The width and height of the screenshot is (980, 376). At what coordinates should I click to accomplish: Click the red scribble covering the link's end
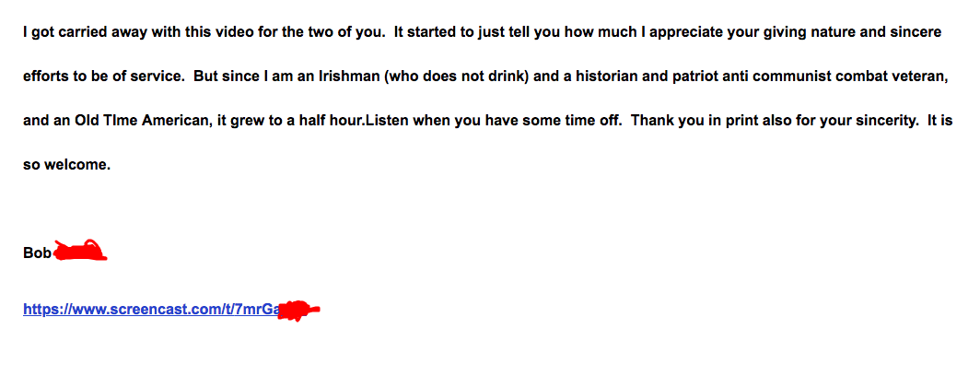[297, 310]
